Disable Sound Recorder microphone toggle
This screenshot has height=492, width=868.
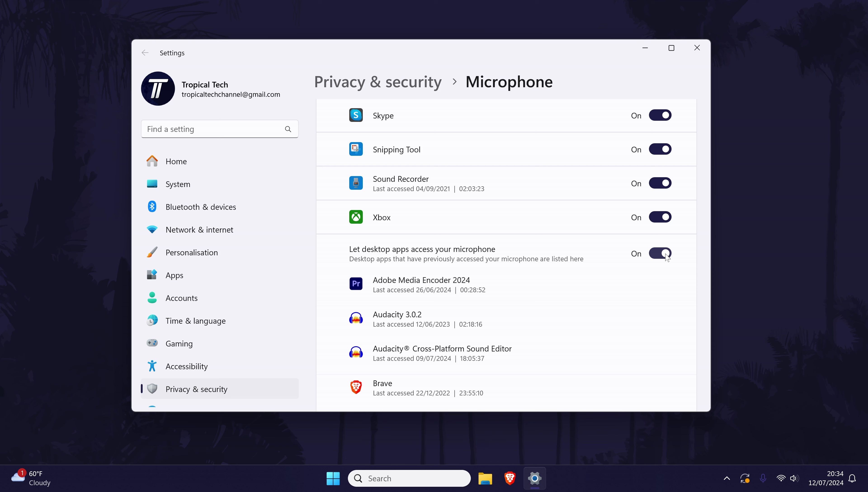click(660, 183)
